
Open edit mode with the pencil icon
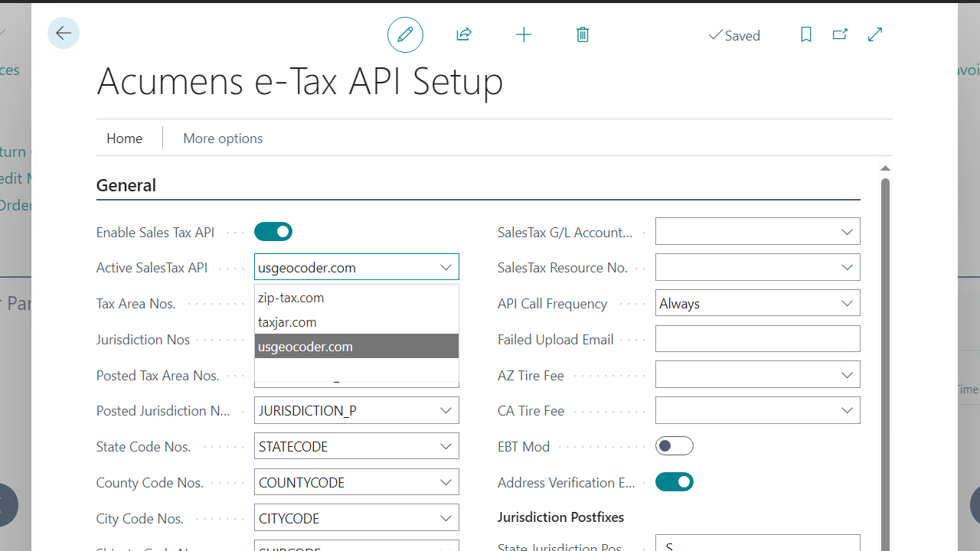coord(405,34)
